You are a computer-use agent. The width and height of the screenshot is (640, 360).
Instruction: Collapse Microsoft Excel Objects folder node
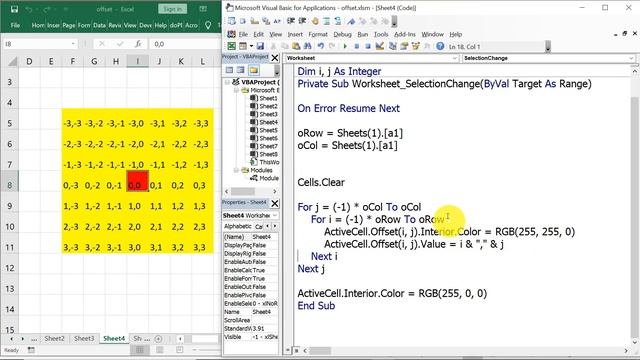pyautogui.click(x=236, y=90)
